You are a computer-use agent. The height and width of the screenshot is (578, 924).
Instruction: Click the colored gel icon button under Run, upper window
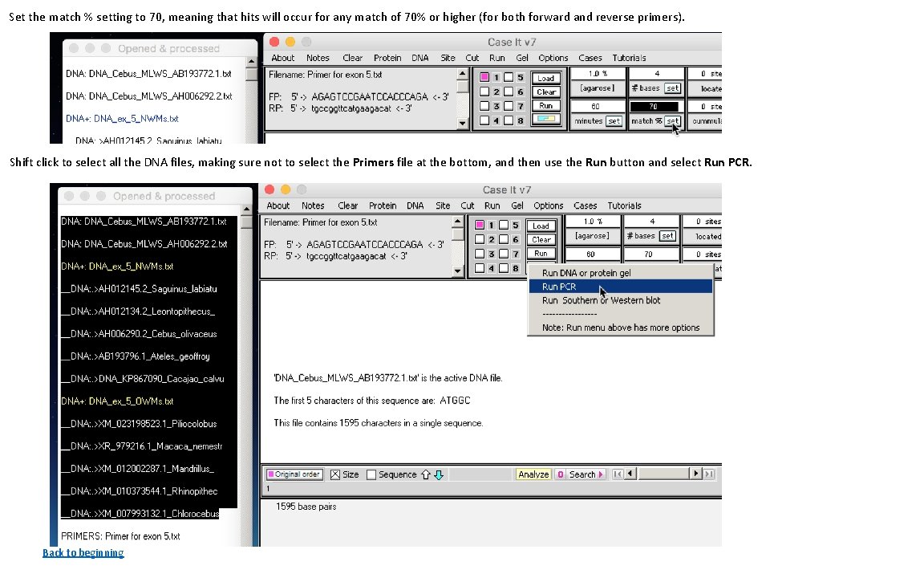point(545,119)
